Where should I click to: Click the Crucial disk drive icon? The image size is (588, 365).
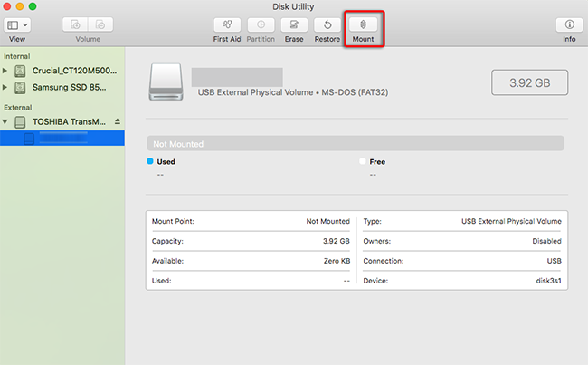pyautogui.click(x=20, y=71)
